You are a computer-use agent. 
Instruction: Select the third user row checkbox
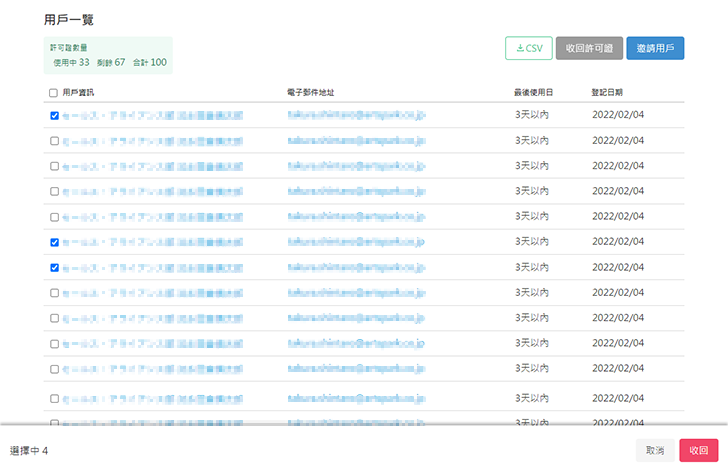(54, 166)
